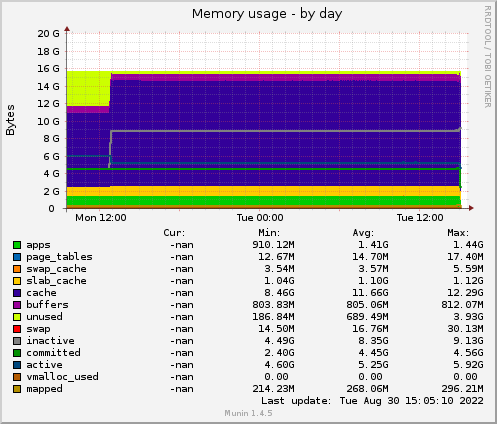Click the 'Avg:' column header
497x424 pixels.
pos(363,233)
